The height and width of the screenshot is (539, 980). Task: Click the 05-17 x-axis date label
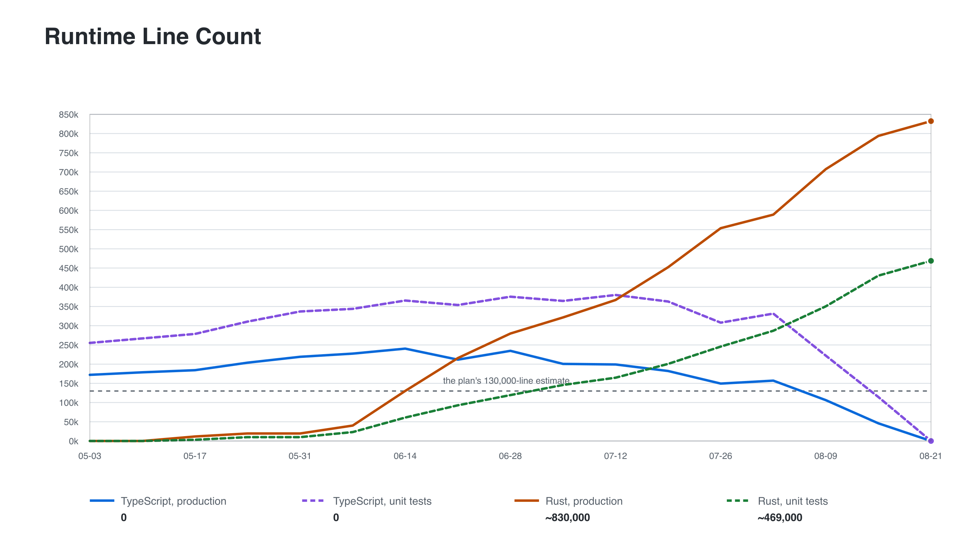[x=195, y=456]
